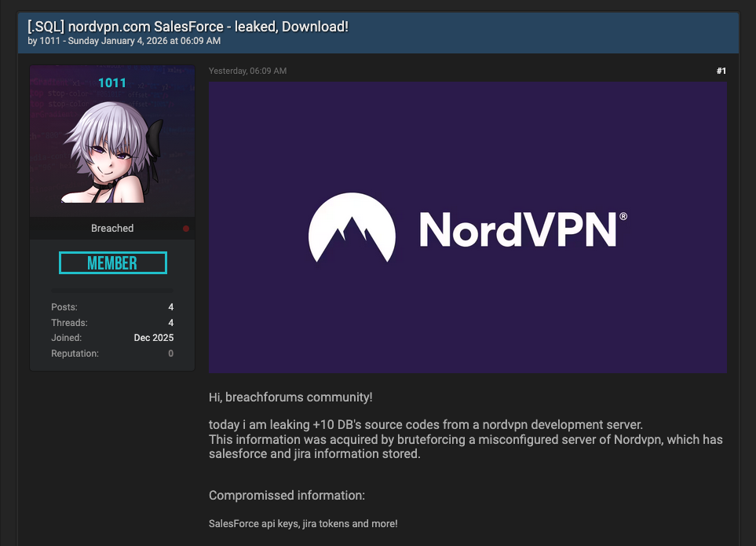Click the Posts count value 4

click(170, 307)
